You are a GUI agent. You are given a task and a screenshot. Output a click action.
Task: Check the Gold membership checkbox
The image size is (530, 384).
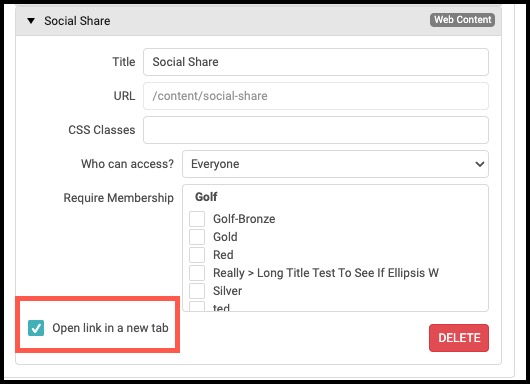(197, 237)
